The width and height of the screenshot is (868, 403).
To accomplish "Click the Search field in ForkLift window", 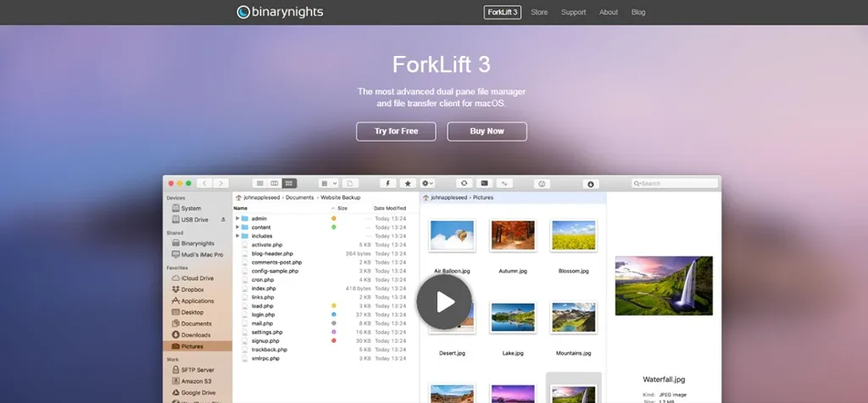I will [674, 183].
